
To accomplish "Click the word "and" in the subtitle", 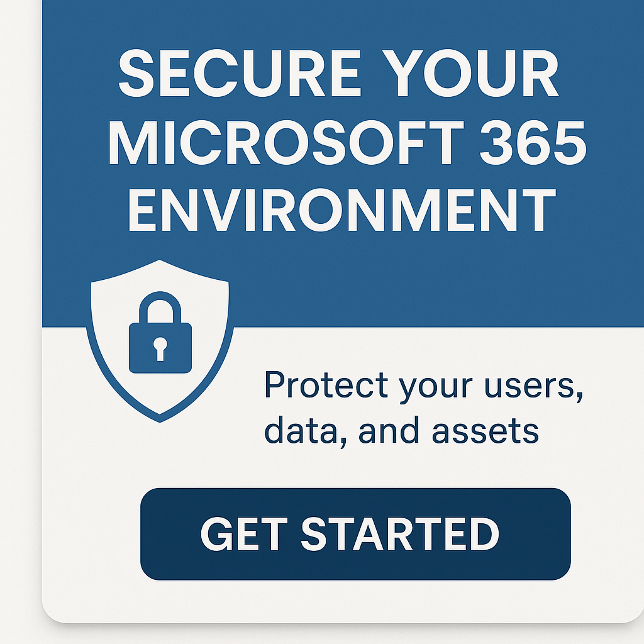I will (x=389, y=430).
